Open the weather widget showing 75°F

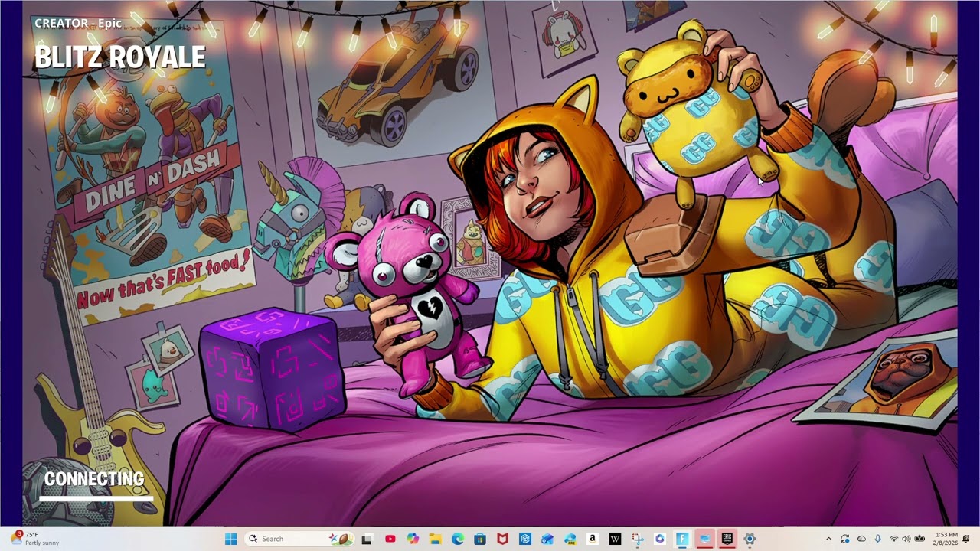click(35, 539)
